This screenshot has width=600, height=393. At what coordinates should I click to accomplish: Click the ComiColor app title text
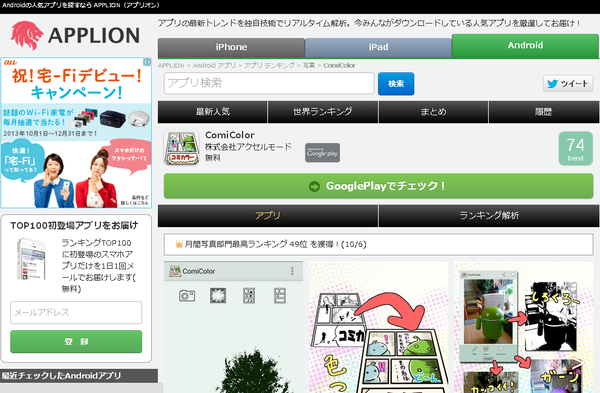click(230, 135)
